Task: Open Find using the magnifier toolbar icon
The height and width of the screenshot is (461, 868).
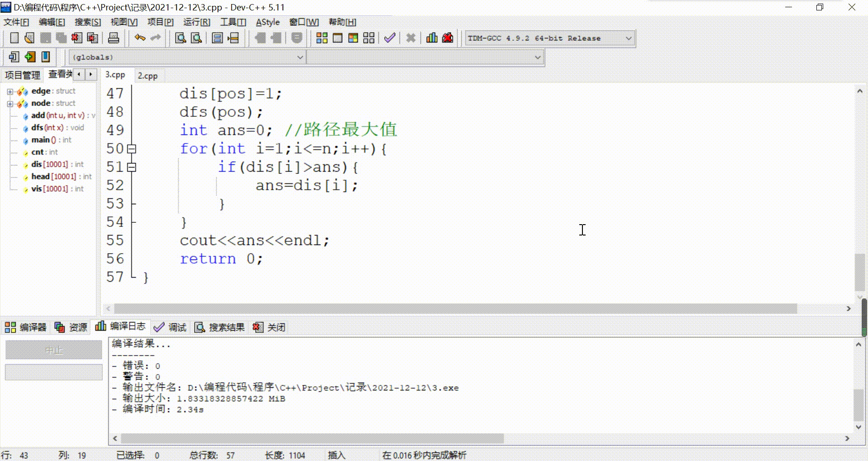Action: [x=181, y=38]
